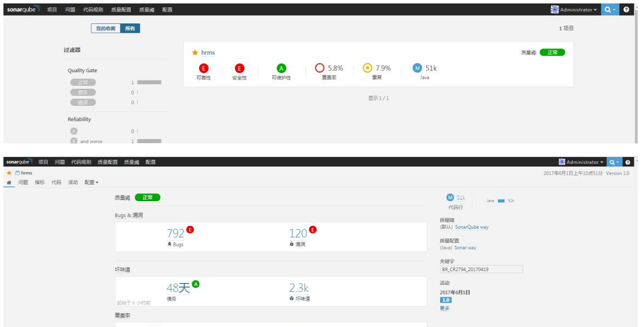Click the 2.3k code smells link

click(x=299, y=288)
